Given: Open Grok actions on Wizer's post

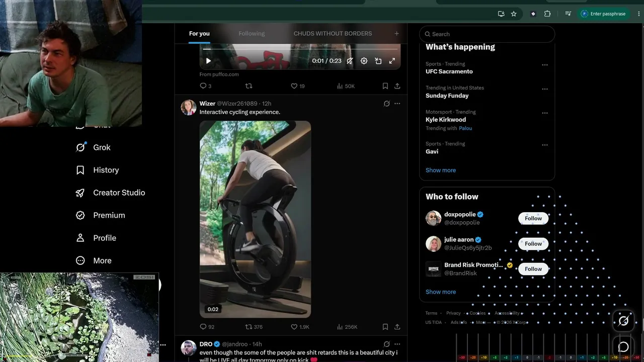Looking at the screenshot, I should [x=386, y=104].
